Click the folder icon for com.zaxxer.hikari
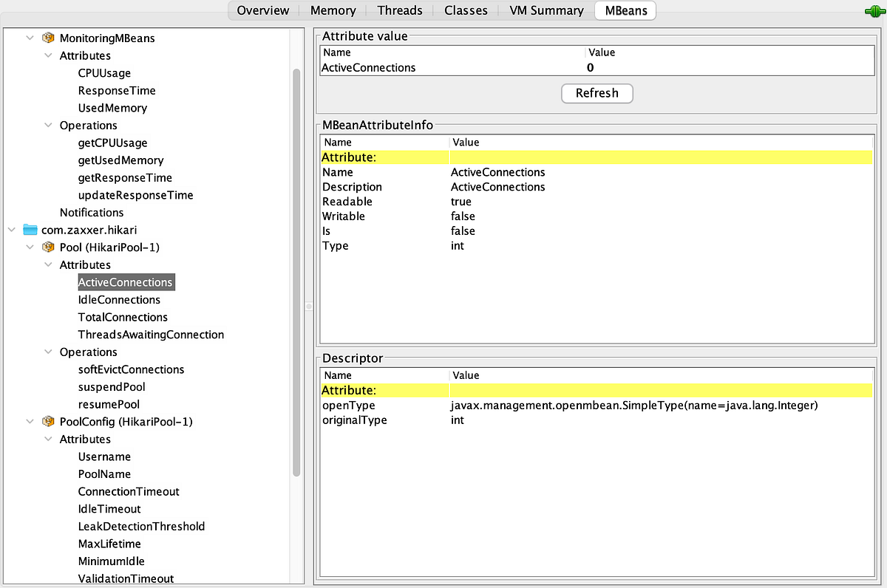This screenshot has width=887, height=588. coord(30,230)
